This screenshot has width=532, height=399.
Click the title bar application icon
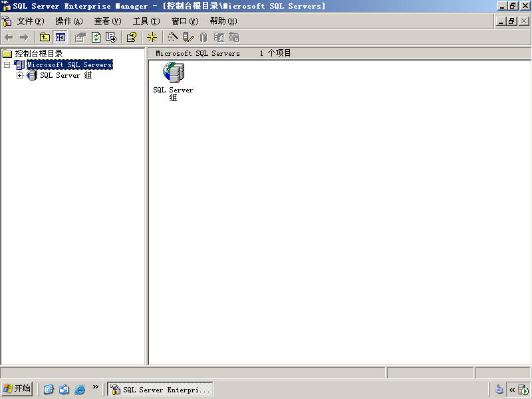pyautogui.click(x=7, y=6)
